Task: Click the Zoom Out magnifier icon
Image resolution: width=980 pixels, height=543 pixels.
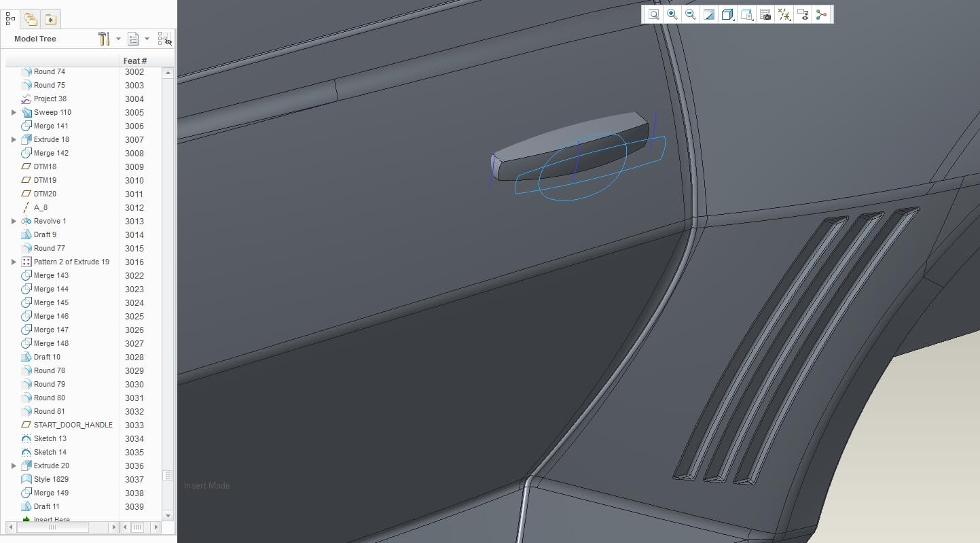Action: [691, 14]
